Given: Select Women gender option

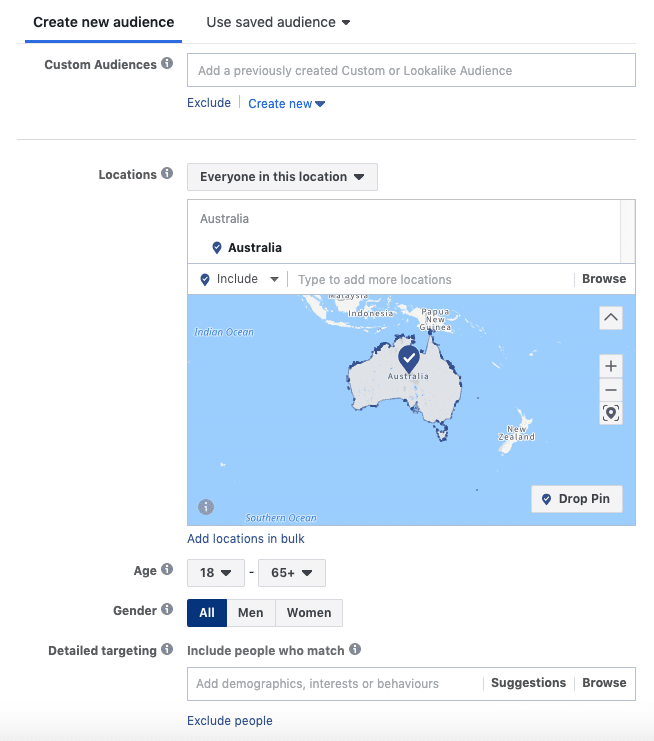Looking at the screenshot, I should (309, 613).
